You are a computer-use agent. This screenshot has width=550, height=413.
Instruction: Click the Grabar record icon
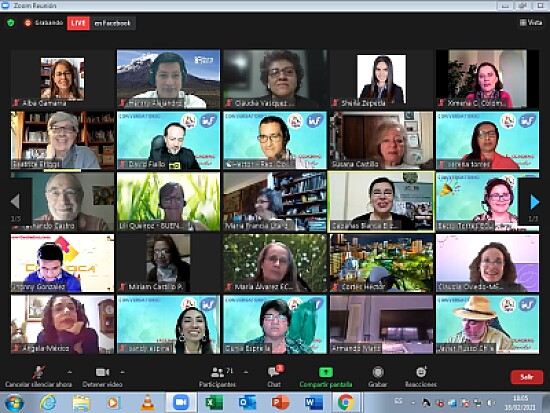378,372
